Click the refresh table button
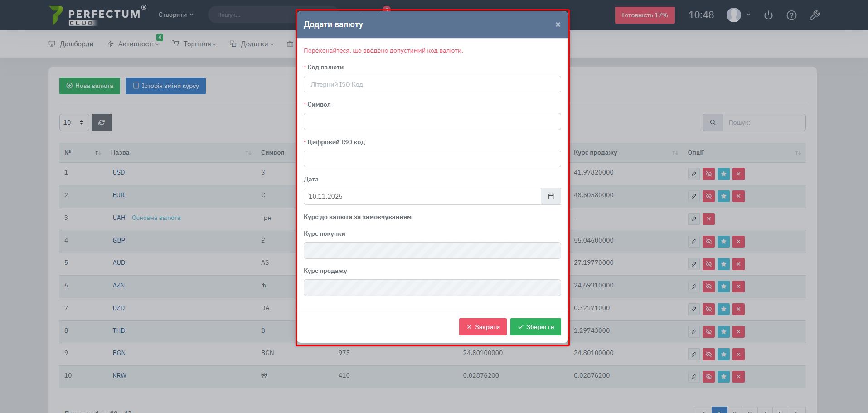 click(102, 122)
